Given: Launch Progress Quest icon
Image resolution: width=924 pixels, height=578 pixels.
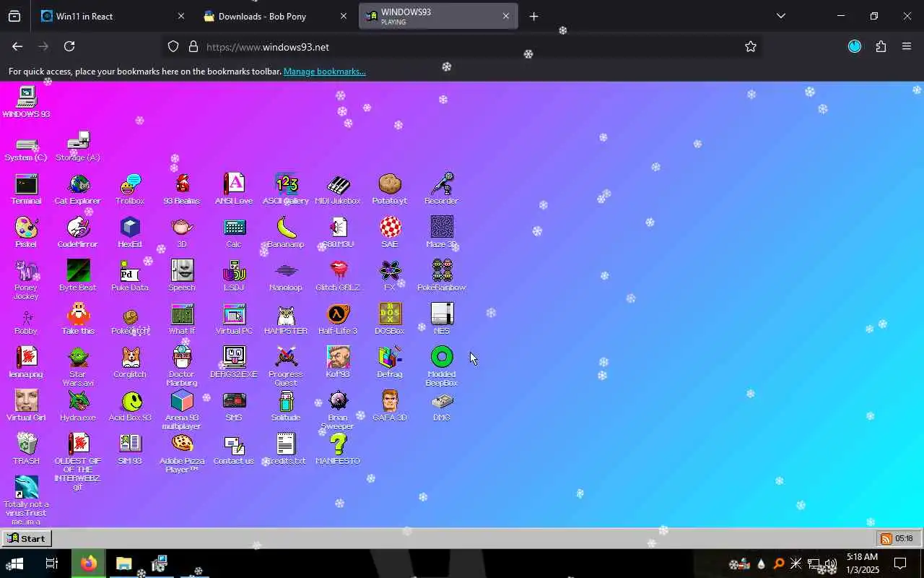Looking at the screenshot, I should [x=286, y=367].
